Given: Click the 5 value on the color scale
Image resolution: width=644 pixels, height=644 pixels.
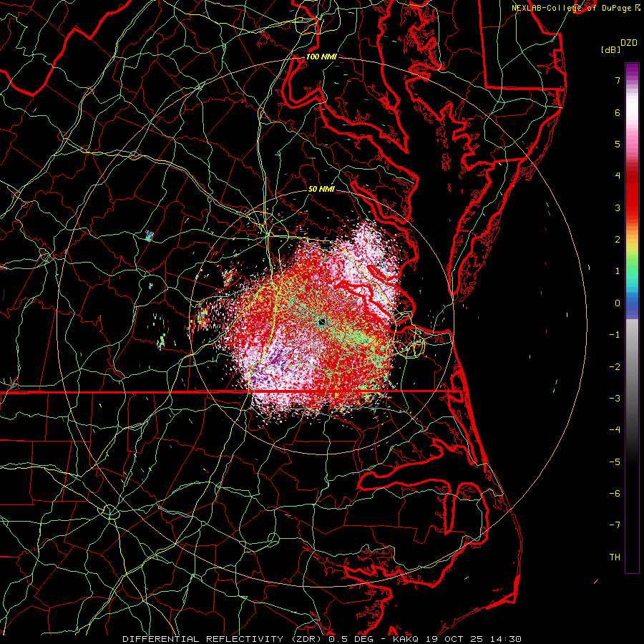Looking at the screenshot, I should click(x=618, y=144).
